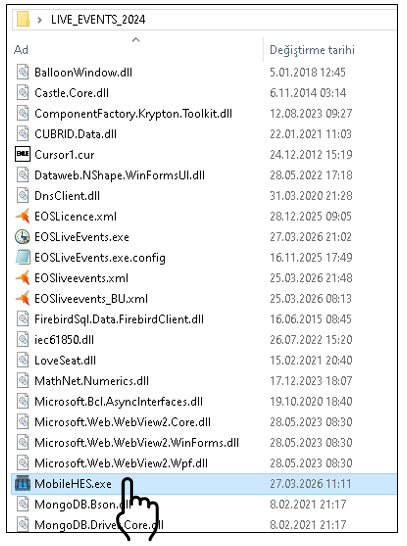Click the EOSliveevents.xml file icon
The width and height of the screenshot is (407, 546).
(23, 278)
